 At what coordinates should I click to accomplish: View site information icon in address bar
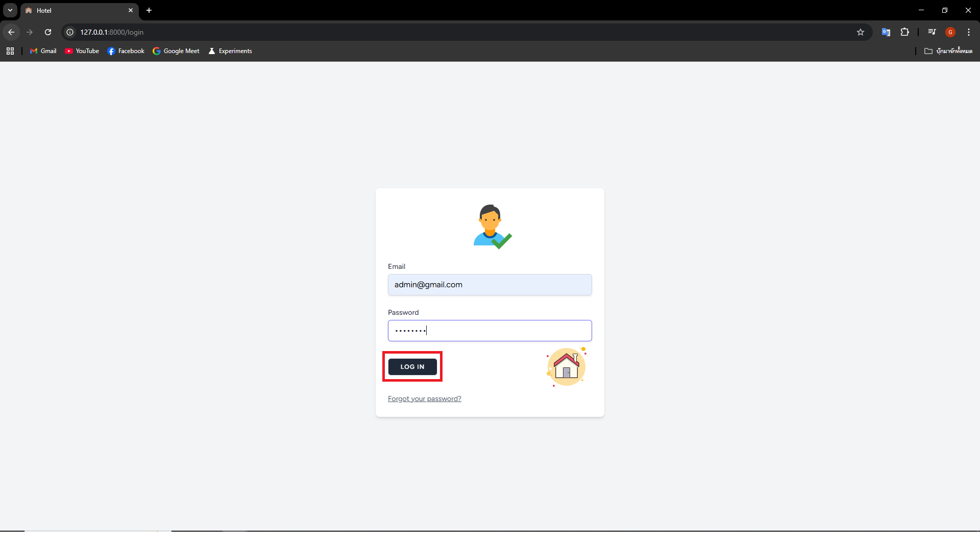pos(70,32)
